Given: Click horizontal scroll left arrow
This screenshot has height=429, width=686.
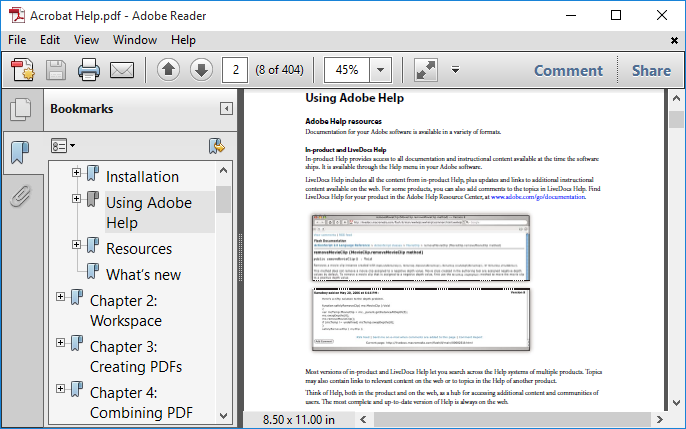Looking at the screenshot, I should pyautogui.click(x=363, y=420).
